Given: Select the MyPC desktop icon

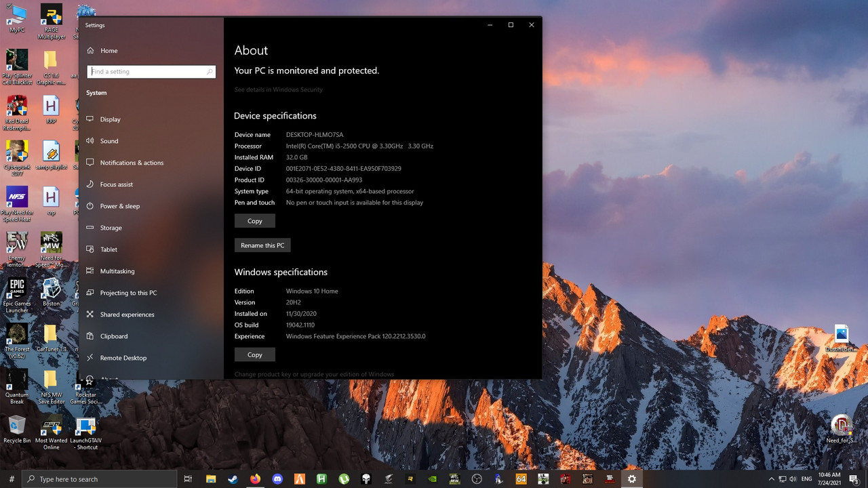Looking at the screenshot, I should pos(17,19).
